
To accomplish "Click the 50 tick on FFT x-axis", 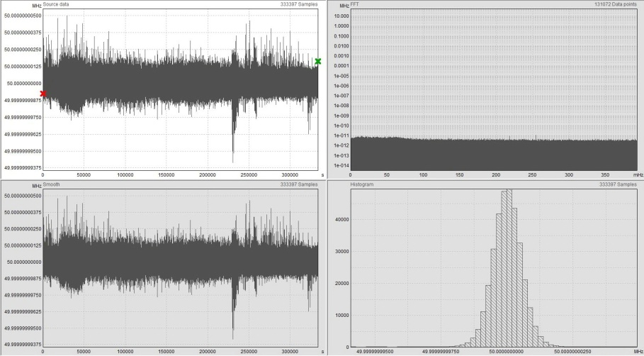I will [387, 174].
